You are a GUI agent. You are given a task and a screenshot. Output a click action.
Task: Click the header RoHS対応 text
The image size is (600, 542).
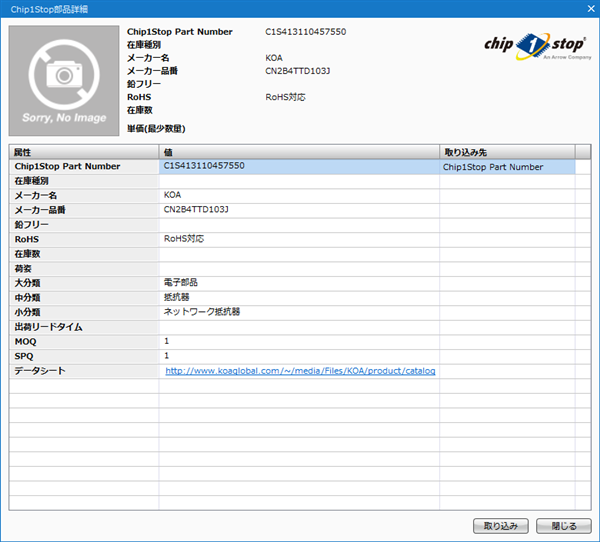click(x=285, y=97)
